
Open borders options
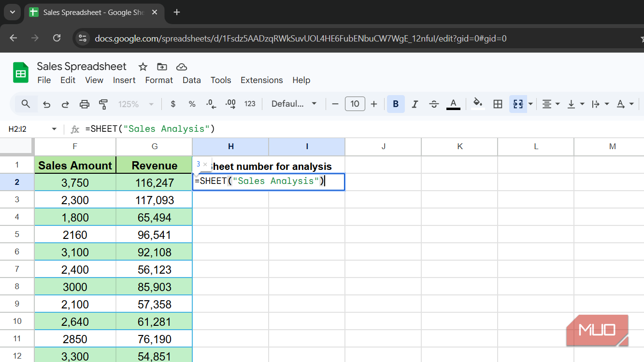coord(498,104)
